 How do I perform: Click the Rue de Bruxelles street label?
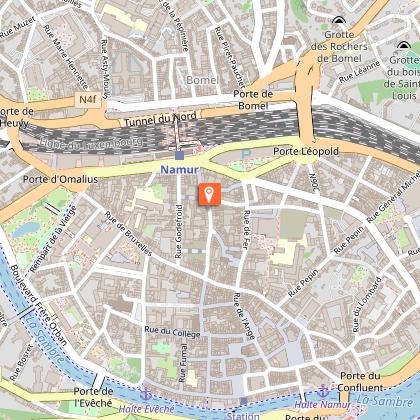(128, 234)
